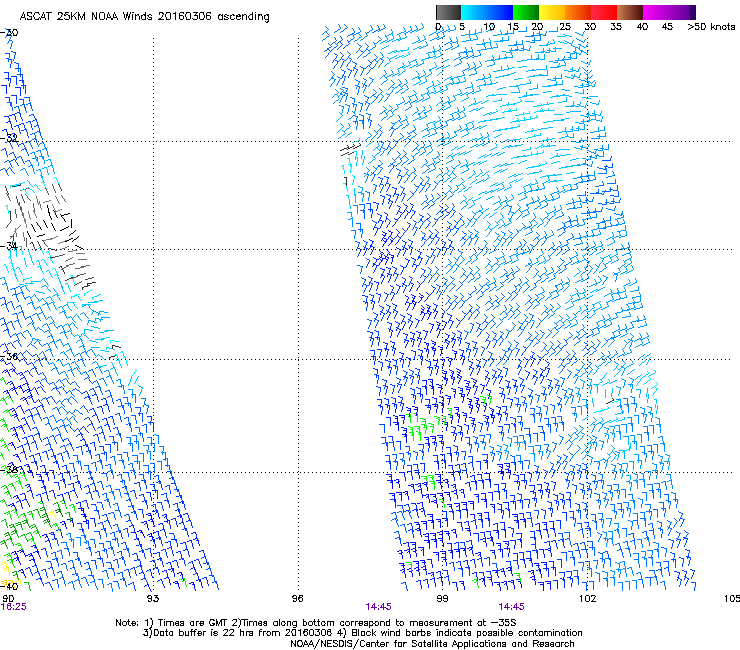Image resolution: width=740 pixels, height=650 pixels.
Task: Click the NOAA/NESDIS Center credit line
Action: (432, 644)
